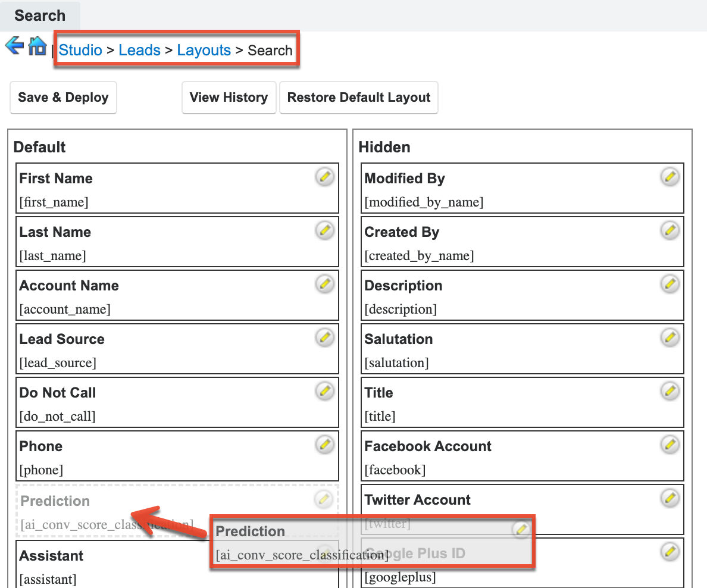Click the Save & Deploy button
This screenshot has width=707, height=588.
[63, 97]
